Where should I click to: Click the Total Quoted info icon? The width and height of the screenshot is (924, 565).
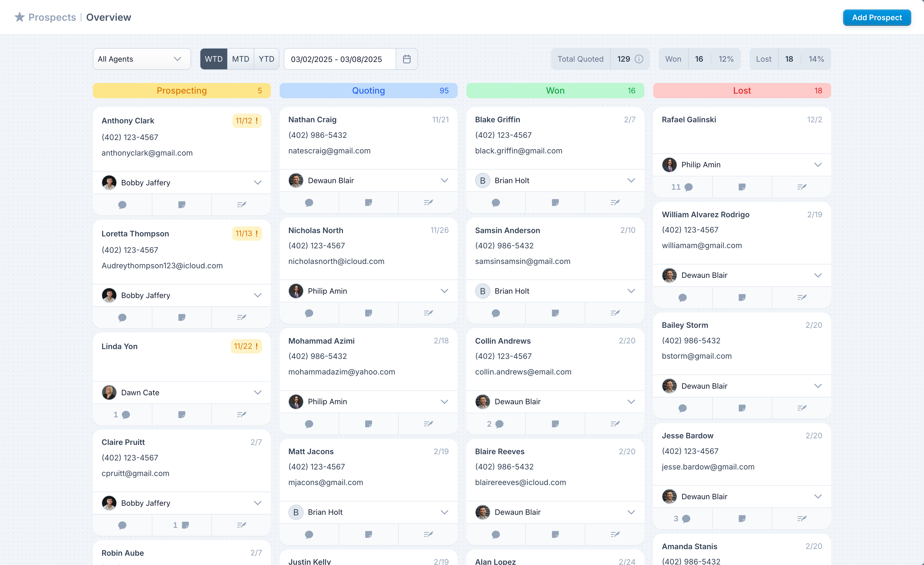[639, 59]
